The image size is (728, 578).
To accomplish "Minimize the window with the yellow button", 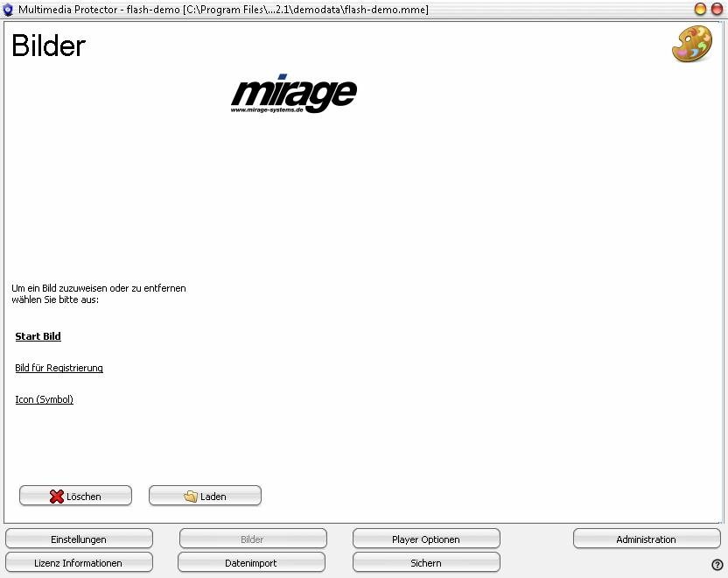I will pyautogui.click(x=701, y=9).
